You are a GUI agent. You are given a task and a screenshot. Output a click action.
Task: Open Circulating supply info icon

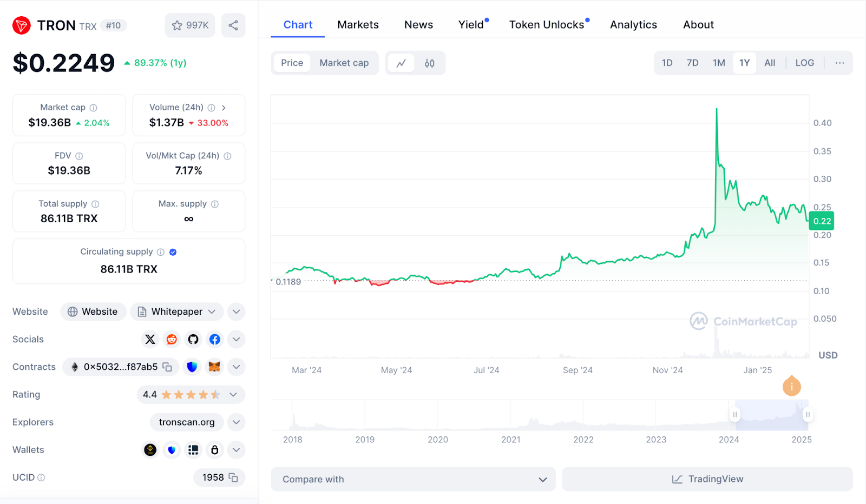(161, 252)
